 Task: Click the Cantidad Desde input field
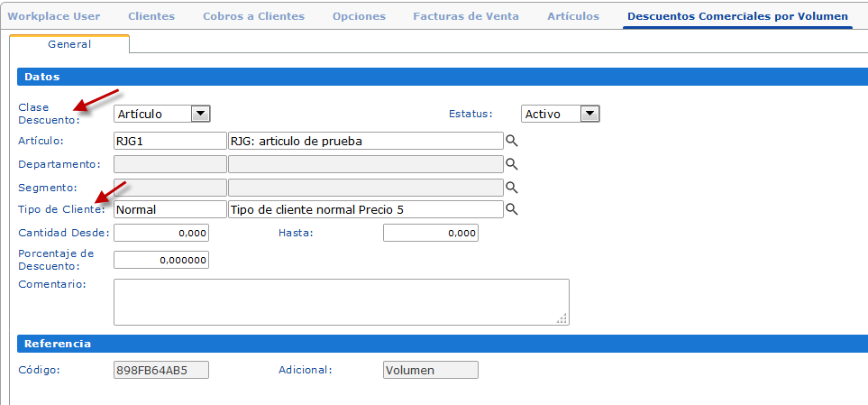coord(161,234)
